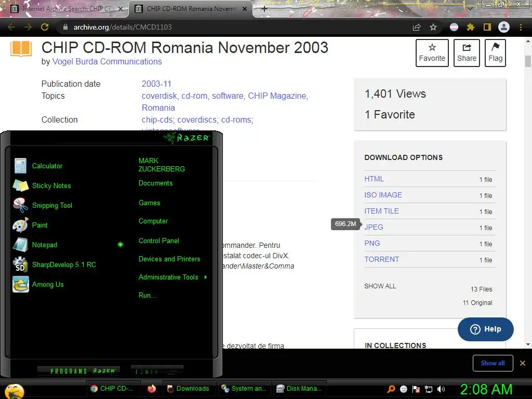Click SHOW ALL files link
The width and height of the screenshot is (532, 399).
380,286
